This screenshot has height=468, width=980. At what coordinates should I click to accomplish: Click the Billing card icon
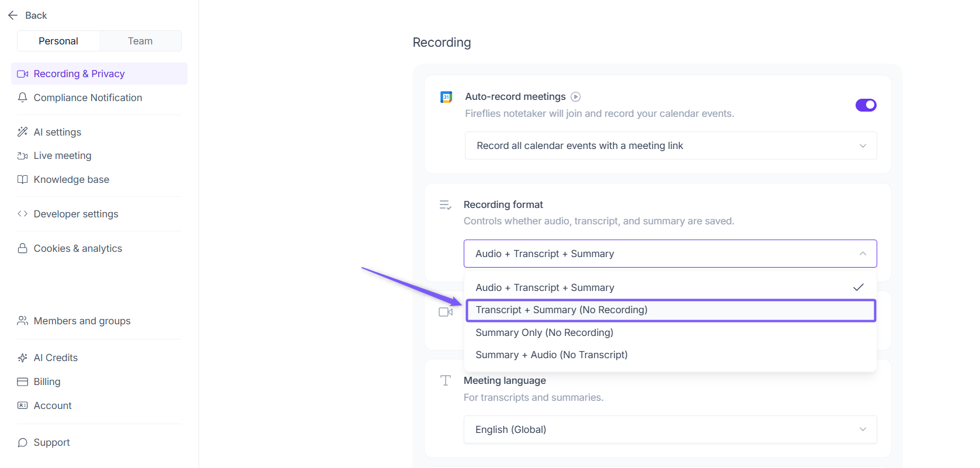23,382
